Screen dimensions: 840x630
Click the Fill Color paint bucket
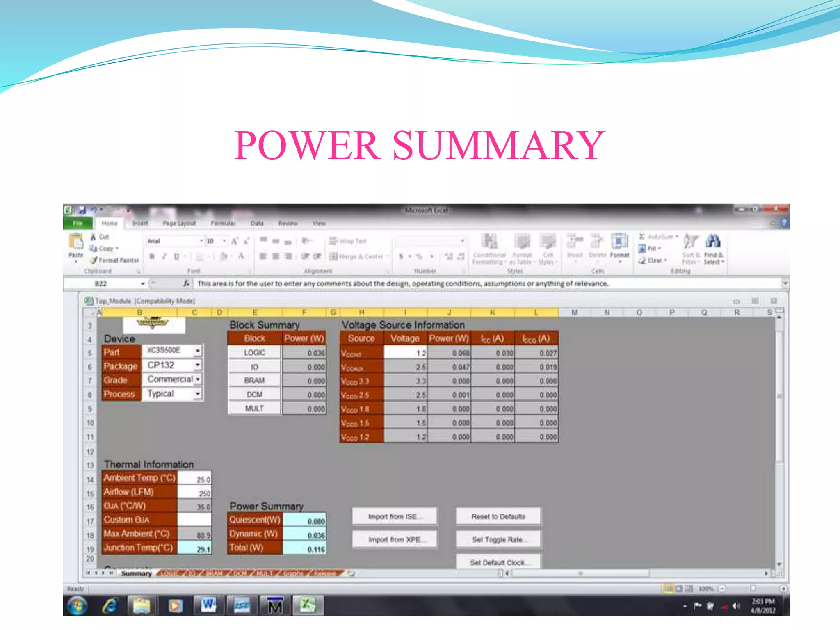[x=223, y=256]
